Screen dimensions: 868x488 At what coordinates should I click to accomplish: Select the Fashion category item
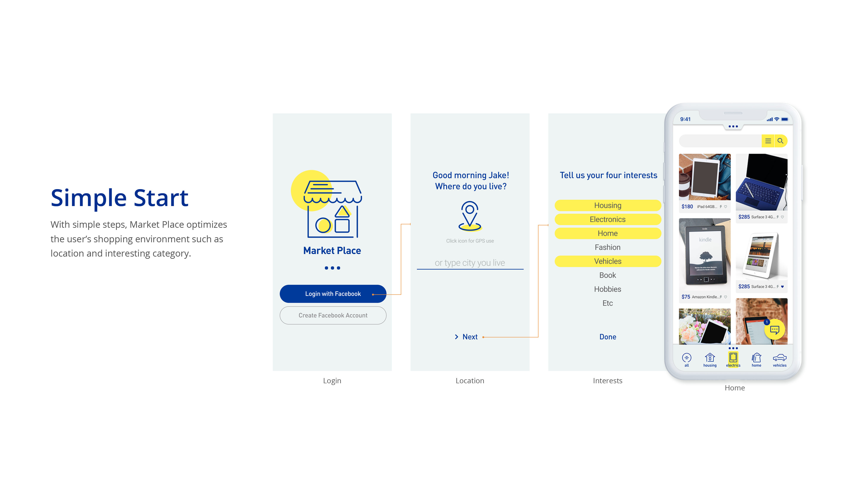(607, 247)
